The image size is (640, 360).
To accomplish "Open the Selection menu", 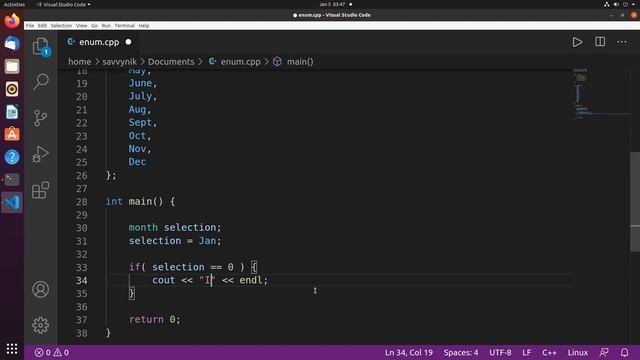I will coord(61,25).
